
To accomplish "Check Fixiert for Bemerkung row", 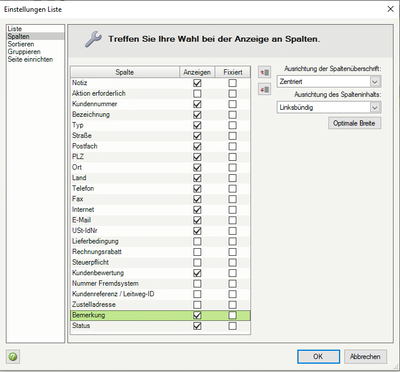I will click(233, 315).
